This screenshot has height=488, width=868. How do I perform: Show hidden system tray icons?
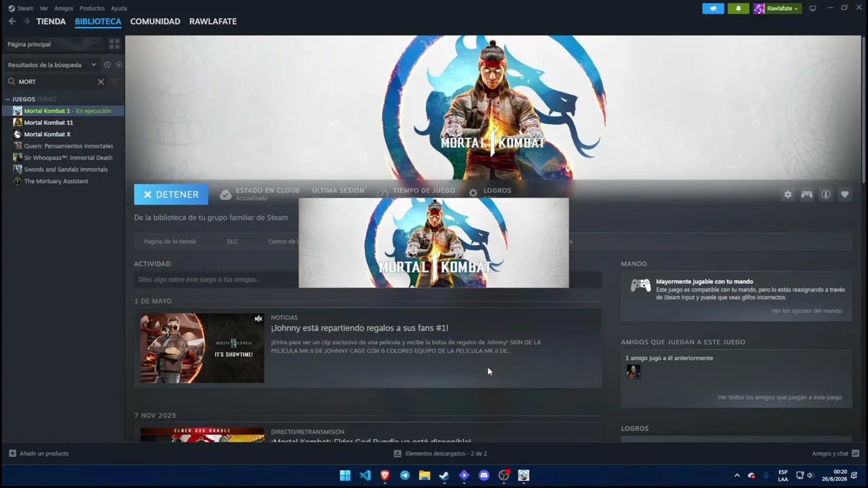point(737,475)
